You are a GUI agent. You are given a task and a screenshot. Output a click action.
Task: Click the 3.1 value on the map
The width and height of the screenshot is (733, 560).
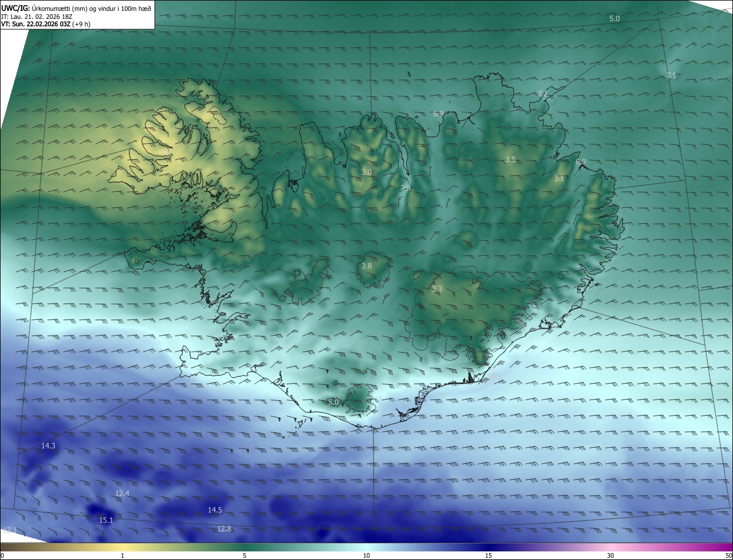tap(559, 179)
